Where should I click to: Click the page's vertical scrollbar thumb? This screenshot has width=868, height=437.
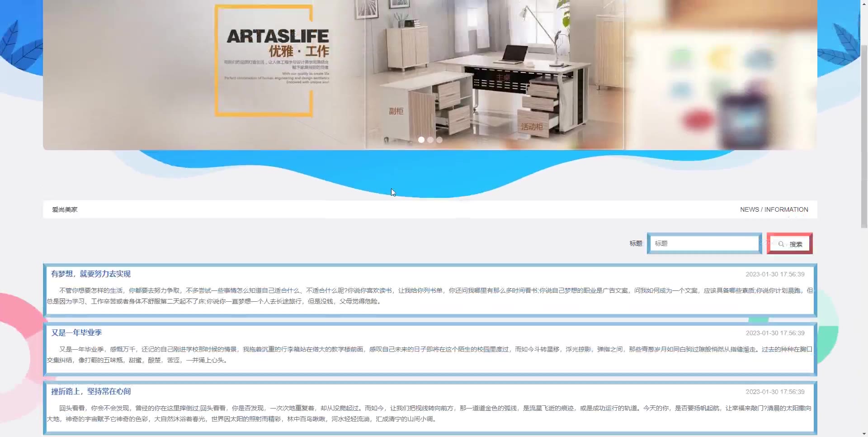864,136
